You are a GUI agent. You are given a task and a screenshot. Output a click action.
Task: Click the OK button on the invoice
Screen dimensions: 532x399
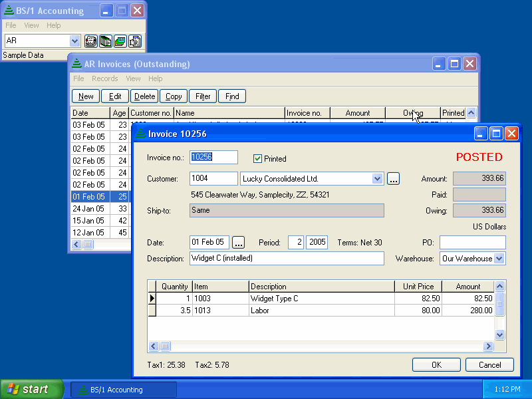coord(436,364)
